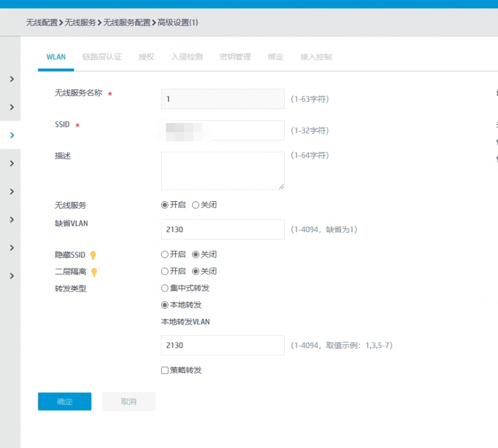Click the (1-32字符) hint text

click(310, 130)
